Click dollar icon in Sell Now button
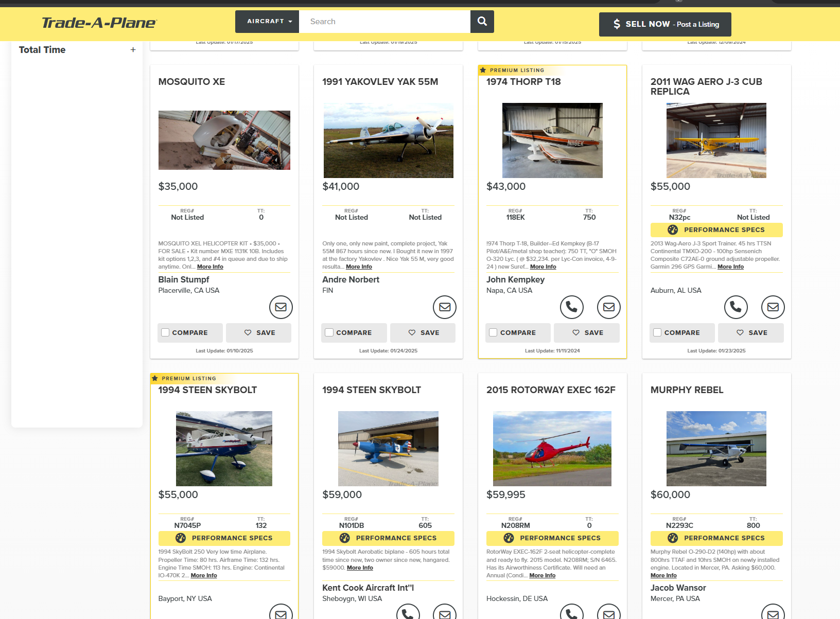This screenshot has height=619, width=840. (x=617, y=24)
